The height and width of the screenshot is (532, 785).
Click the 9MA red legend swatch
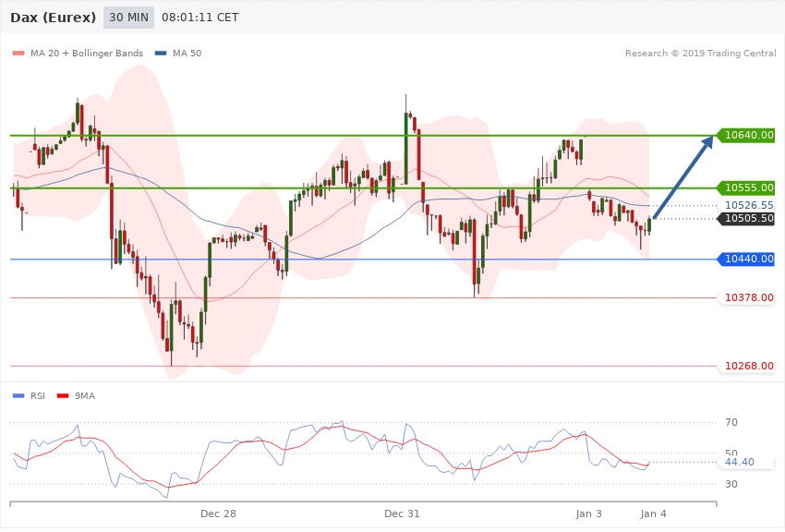point(63,396)
